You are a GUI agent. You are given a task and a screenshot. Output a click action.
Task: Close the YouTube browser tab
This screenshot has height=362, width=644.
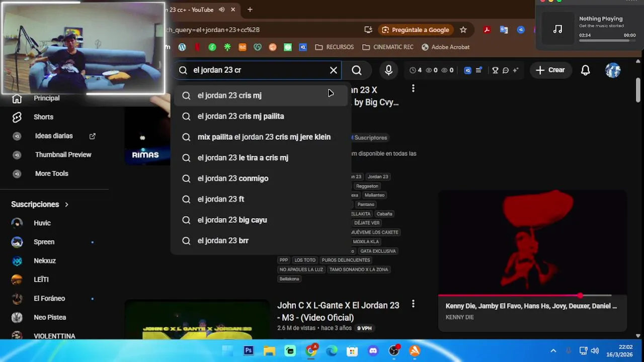(x=233, y=10)
